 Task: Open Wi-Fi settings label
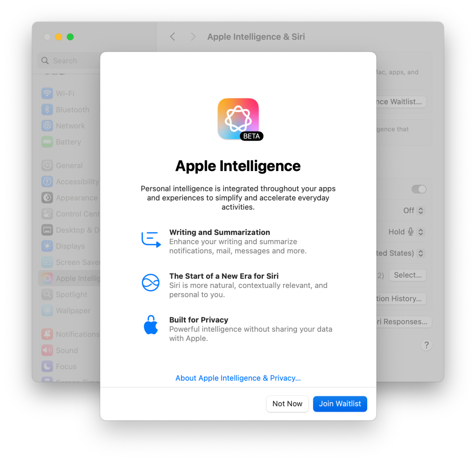(x=65, y=93)
